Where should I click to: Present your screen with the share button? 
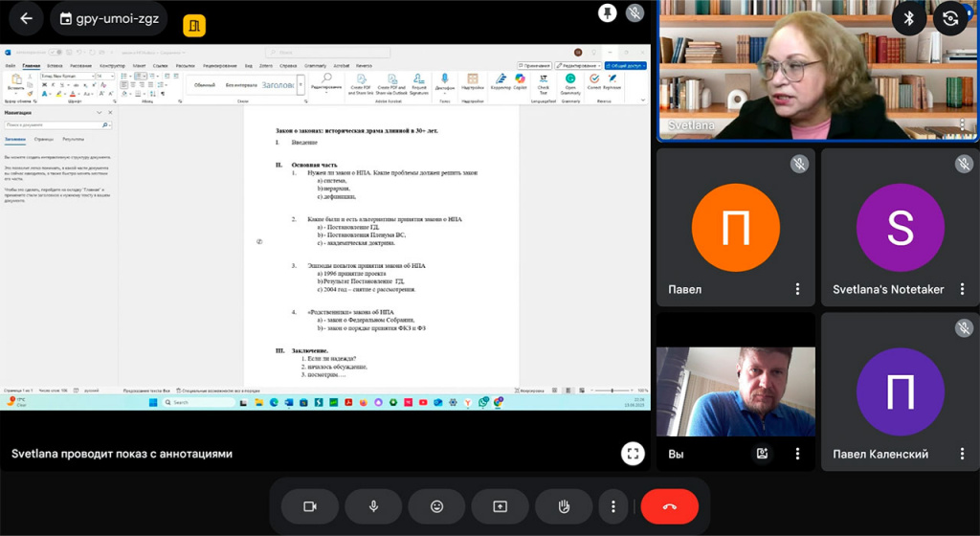(x=500, y=506)
